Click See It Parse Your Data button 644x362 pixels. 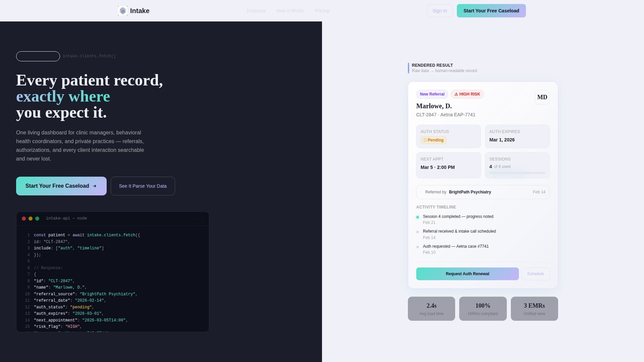[143, 186]
